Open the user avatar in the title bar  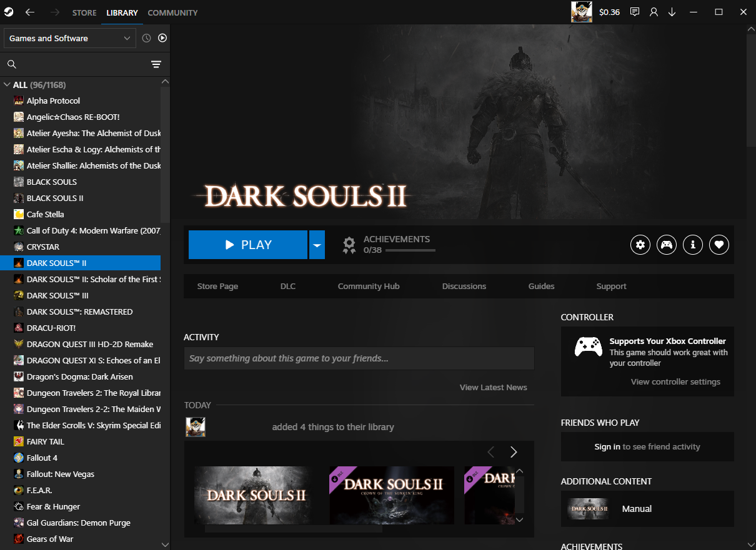(582, 12)
